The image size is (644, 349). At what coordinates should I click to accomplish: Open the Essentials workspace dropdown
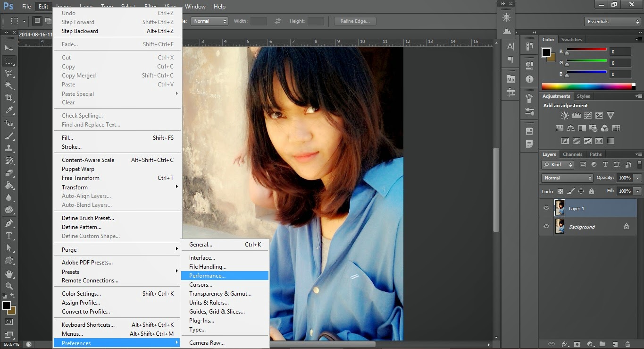pos(612,22)
